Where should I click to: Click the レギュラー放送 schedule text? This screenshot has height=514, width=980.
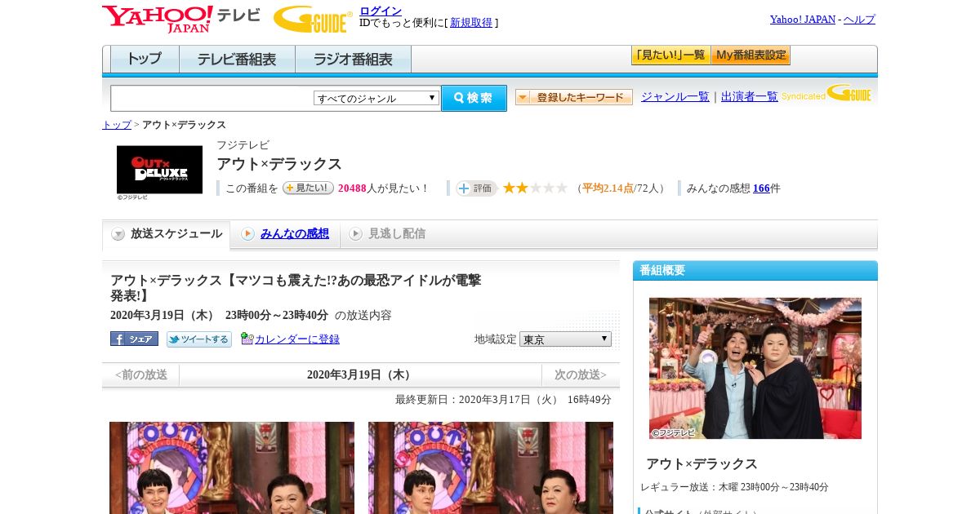tap(734, 486)
